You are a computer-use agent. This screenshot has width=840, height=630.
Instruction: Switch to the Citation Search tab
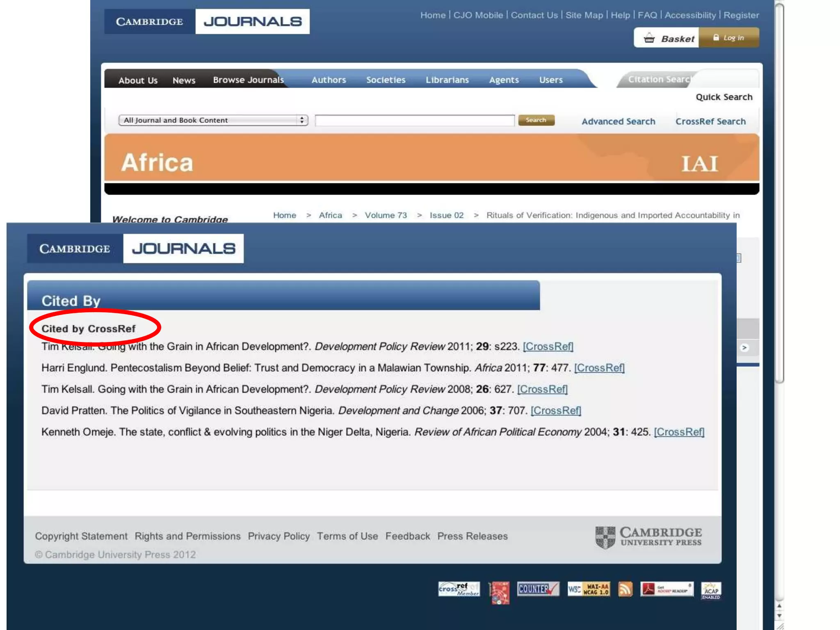point(659,79)
